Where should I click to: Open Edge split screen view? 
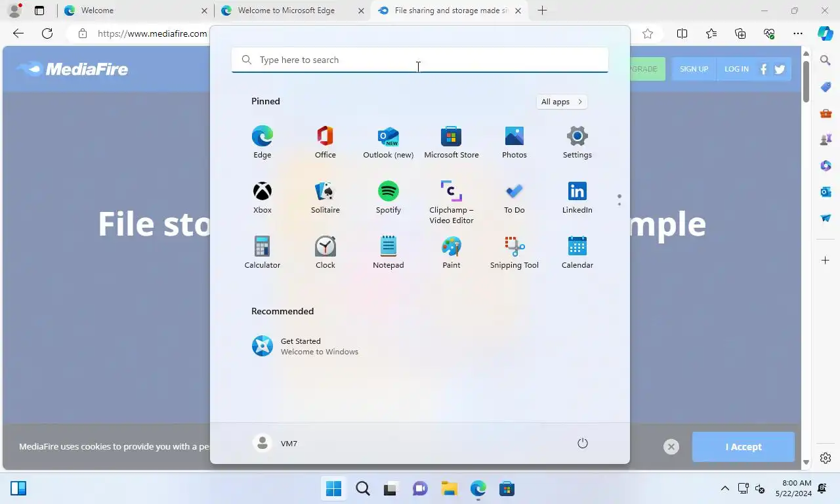point(682,33)
